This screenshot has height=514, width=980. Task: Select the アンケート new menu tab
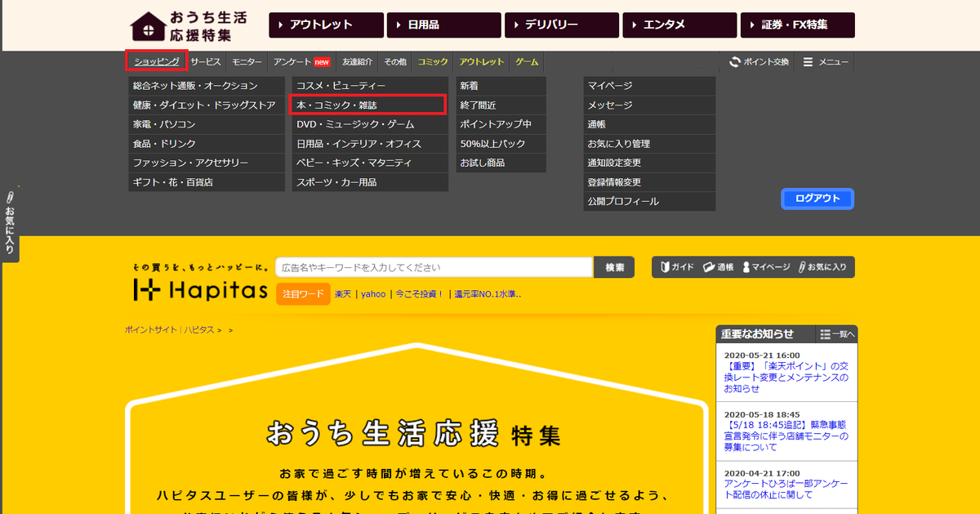pyautogui.click(x=301, y=62)
